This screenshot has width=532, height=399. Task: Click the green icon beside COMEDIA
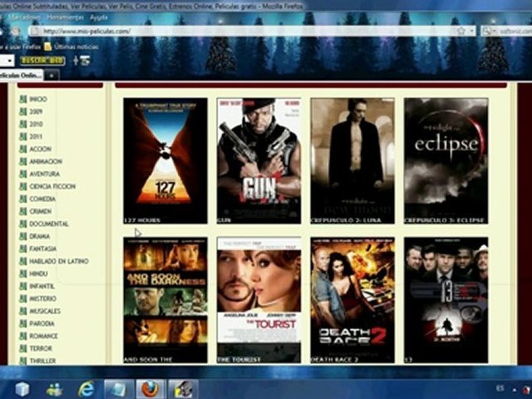[x=23, y=199]
